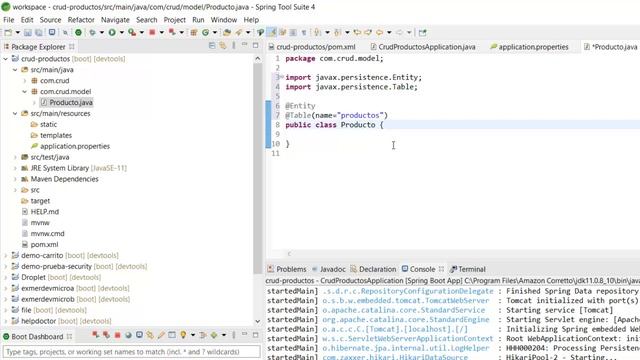This screenshot has height=360, width=640.
Task: Expand Maven Dependencies node
Action: pyautogui.click(x=15, y=179)
